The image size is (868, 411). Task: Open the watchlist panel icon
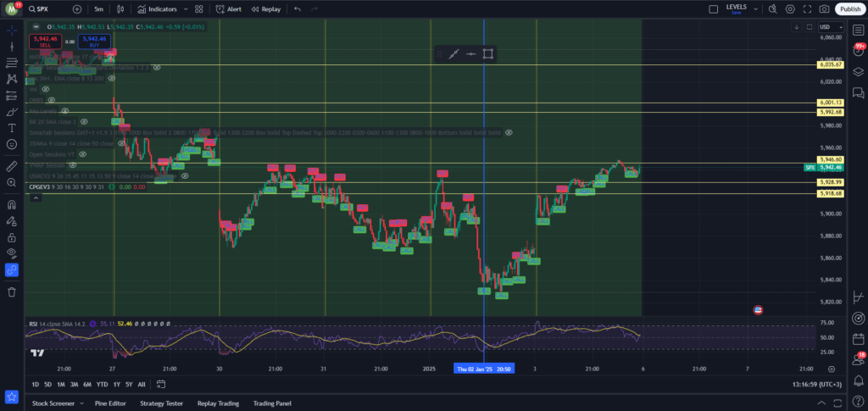coord(858,30)
